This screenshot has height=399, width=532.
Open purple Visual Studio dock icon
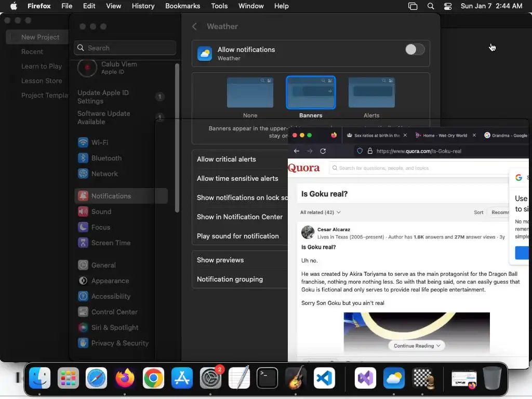coord(365,378)
